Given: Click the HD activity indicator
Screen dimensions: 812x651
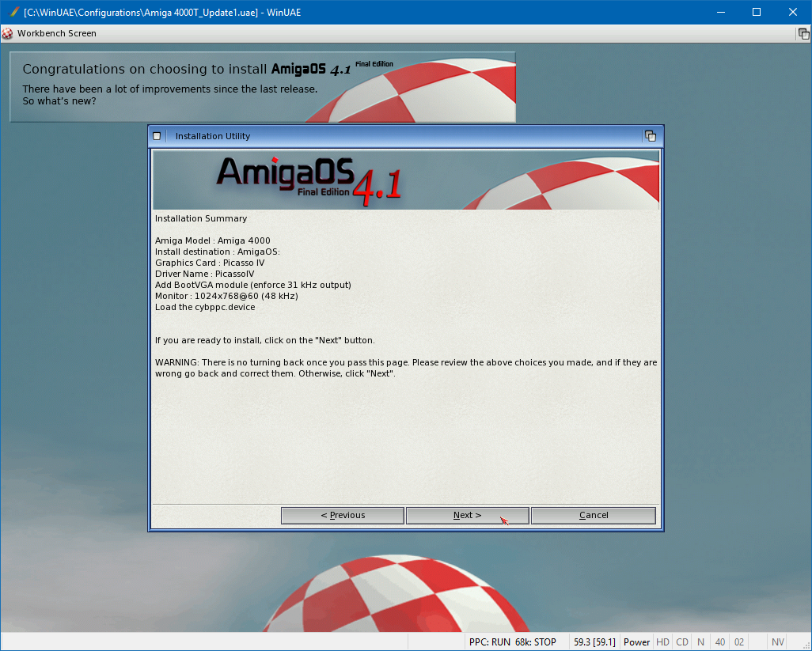Looking at the screenshot, I should tap(662, 642).
